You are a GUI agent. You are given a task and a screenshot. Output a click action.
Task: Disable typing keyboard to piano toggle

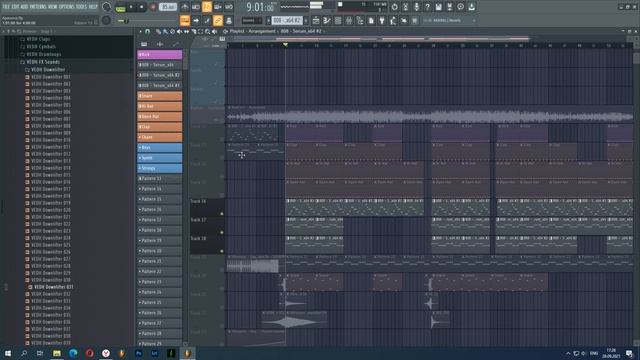pos(185,20)
